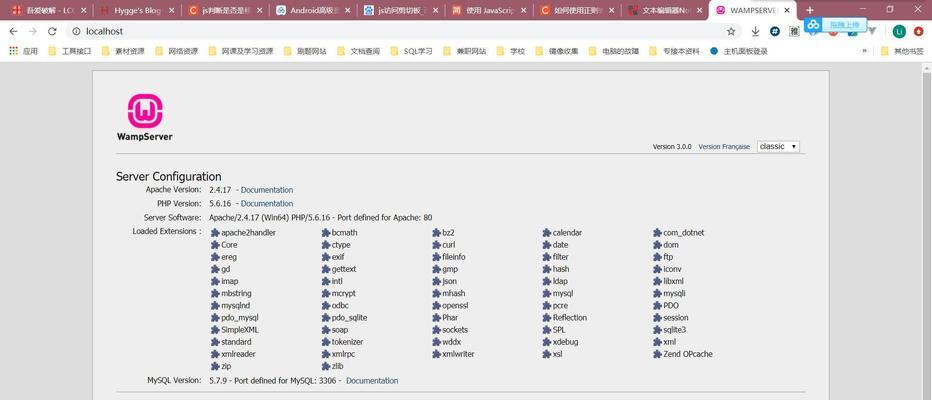932x400 pixels.
Task: Open the 网课及学习资源 bookmark folder
Action: [x=241, y=51]
